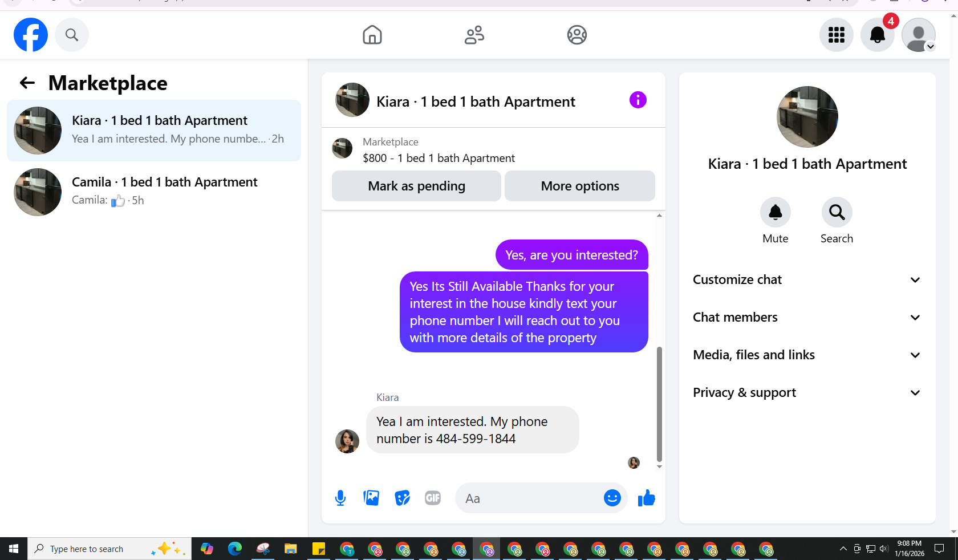This screenshot has height=560, width=958.
Task: Select Camila conversation in Marketplace list
Action: pos(154,192)
